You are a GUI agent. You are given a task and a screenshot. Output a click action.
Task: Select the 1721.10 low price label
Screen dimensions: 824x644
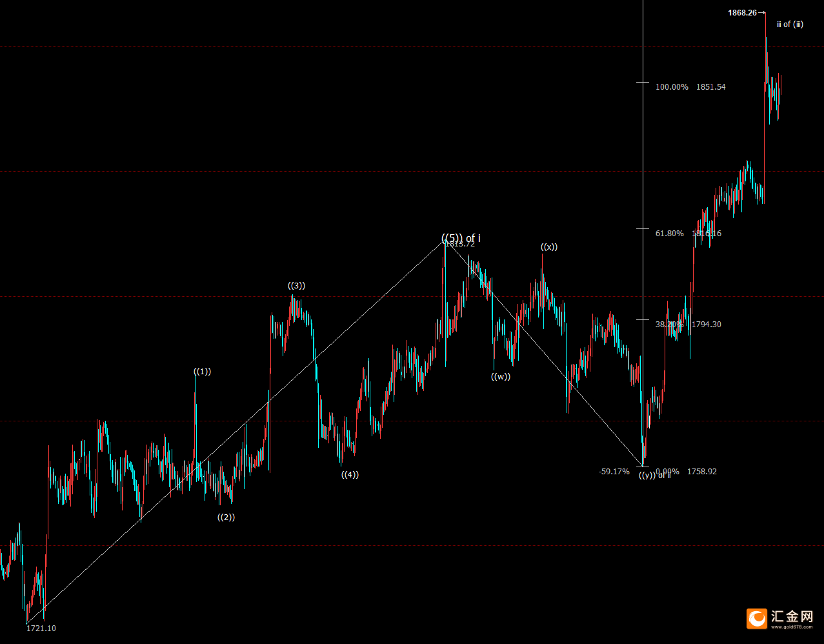coord(41,628)
